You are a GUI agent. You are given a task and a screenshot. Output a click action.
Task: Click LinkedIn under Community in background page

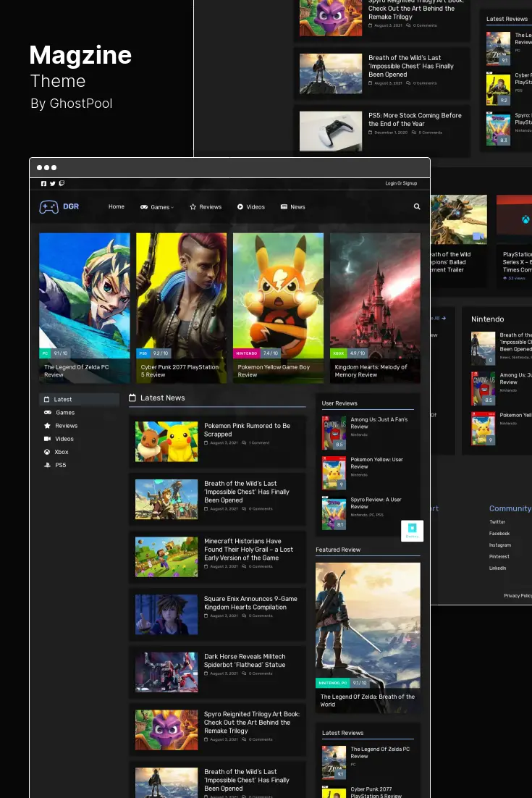(x=498, y=568)
